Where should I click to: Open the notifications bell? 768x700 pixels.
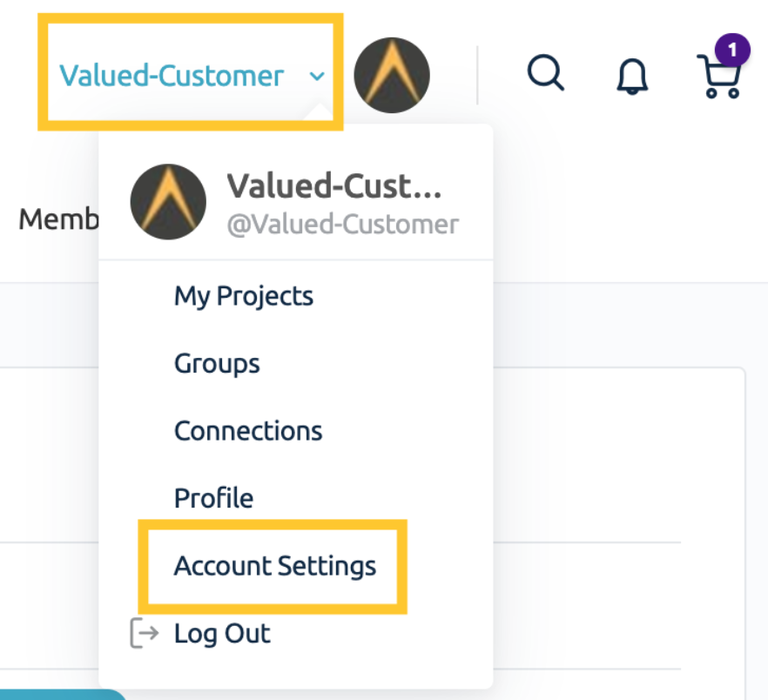632,77
